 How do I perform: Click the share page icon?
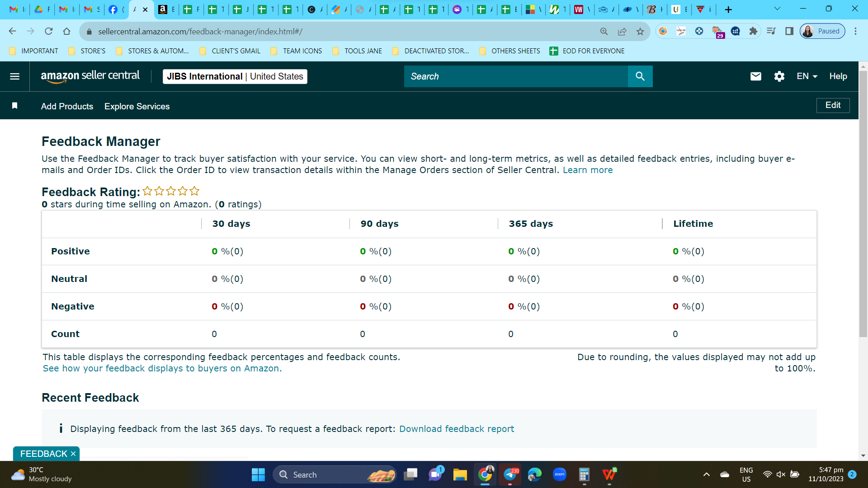coord(622,31)
